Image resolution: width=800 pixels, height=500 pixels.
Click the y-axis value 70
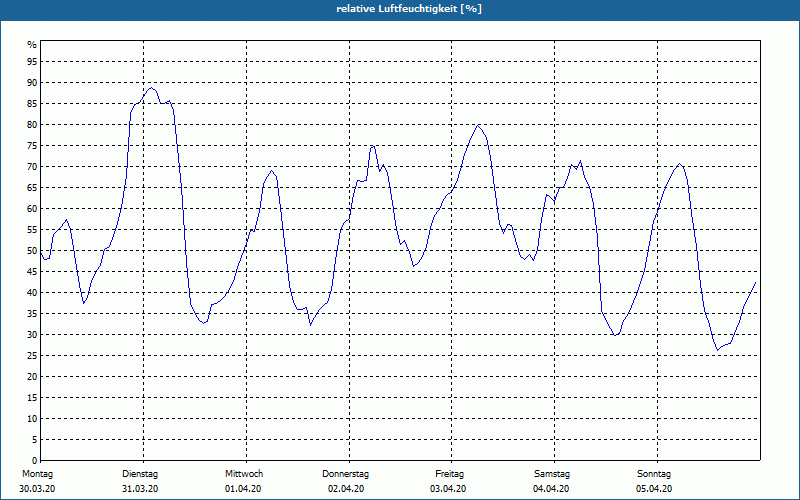coord(32,167)
